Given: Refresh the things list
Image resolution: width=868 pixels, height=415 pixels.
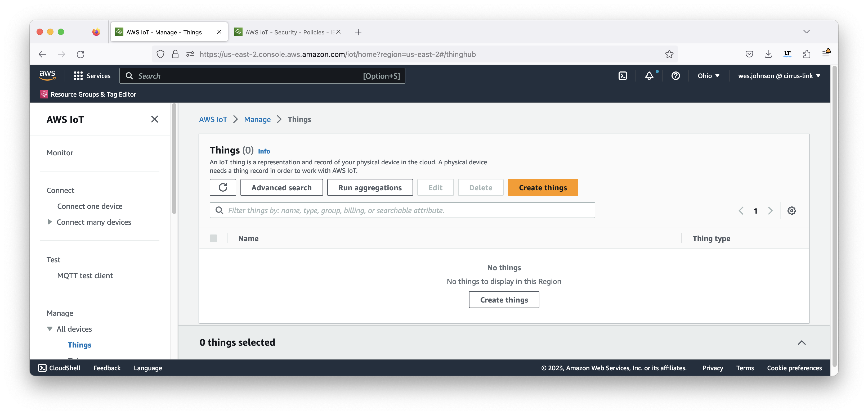Looking at the screenshot, I should (x=223, y=187).
